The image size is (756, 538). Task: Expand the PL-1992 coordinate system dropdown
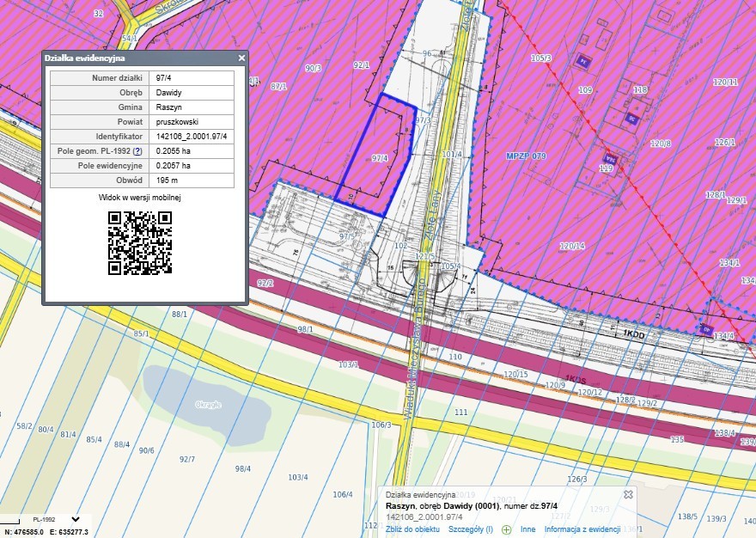[x=76, y=519]
